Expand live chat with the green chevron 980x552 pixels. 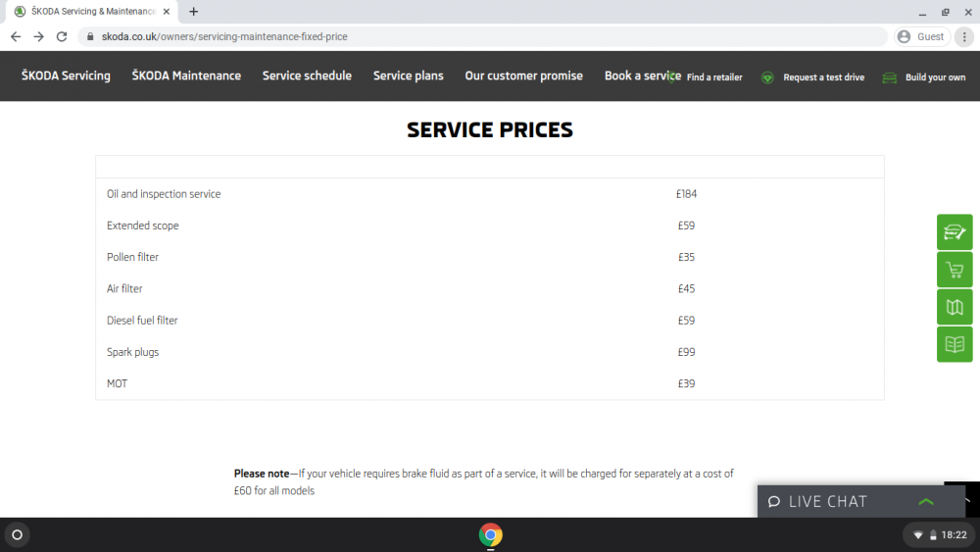point(926,501)
